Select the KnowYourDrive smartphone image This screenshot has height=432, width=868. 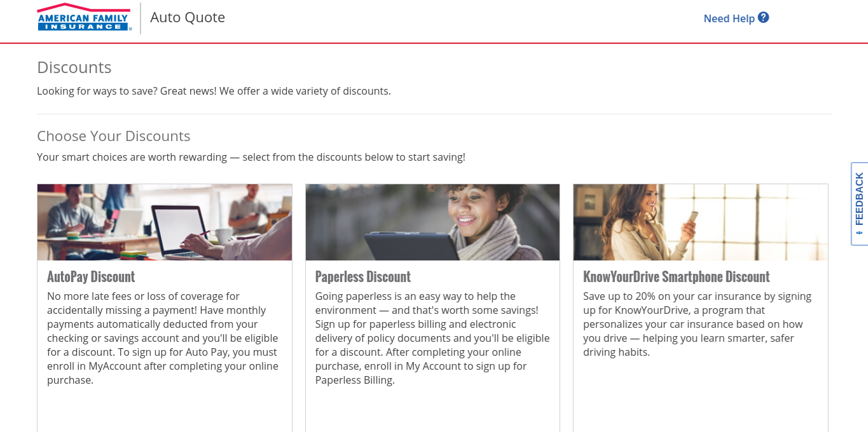700,222
